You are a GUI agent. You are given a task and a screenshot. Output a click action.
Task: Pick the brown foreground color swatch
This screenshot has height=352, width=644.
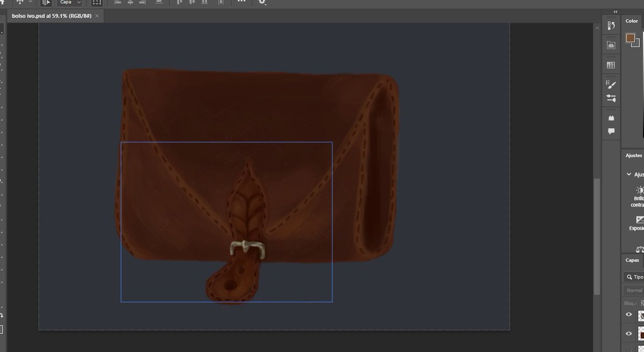point(630,38)
